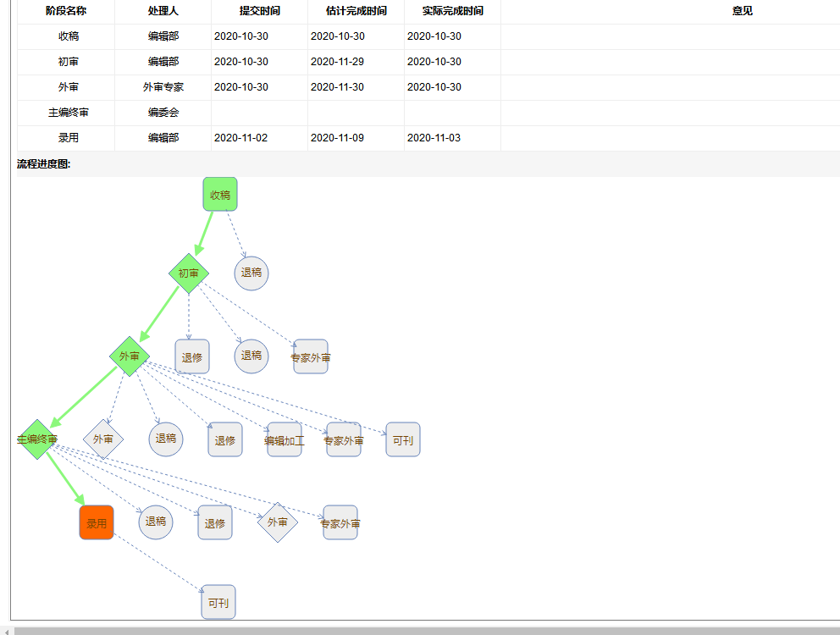Viewport: 840px width, 635px height.
Task: Click the 退稿 circle in the 主编终审 row
Action: coord(166,439)
